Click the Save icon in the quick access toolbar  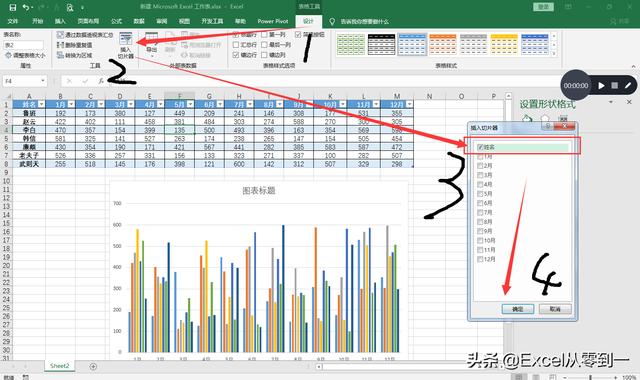point(13,7)
